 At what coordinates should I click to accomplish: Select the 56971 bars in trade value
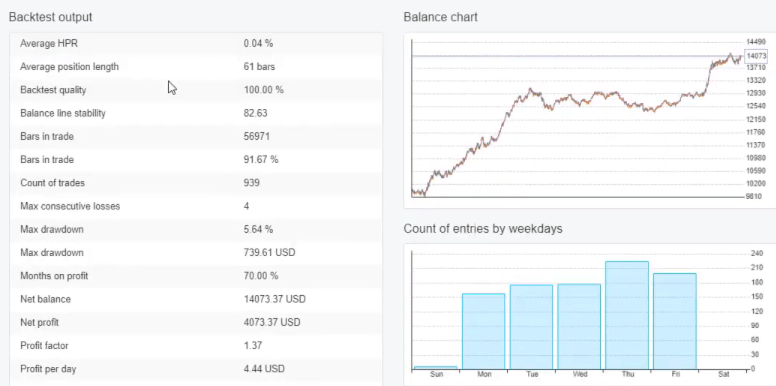[x=257, y=137]
